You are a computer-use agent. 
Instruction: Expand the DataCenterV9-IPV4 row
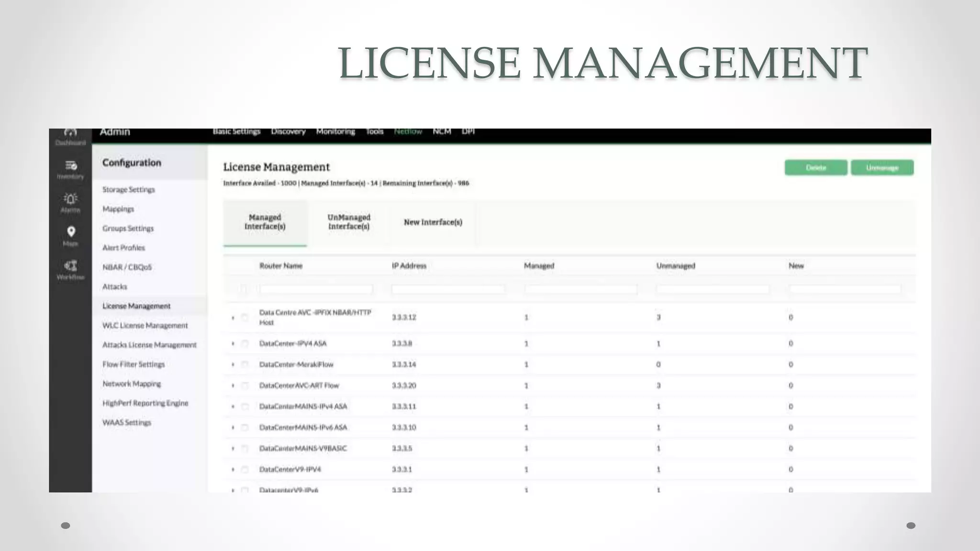click(233, 470)
